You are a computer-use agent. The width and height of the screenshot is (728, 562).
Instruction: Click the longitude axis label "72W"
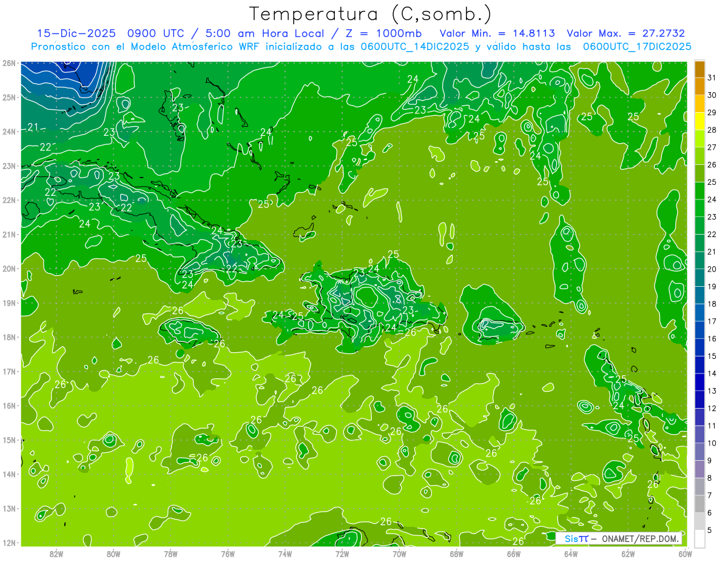coord(342,554)
